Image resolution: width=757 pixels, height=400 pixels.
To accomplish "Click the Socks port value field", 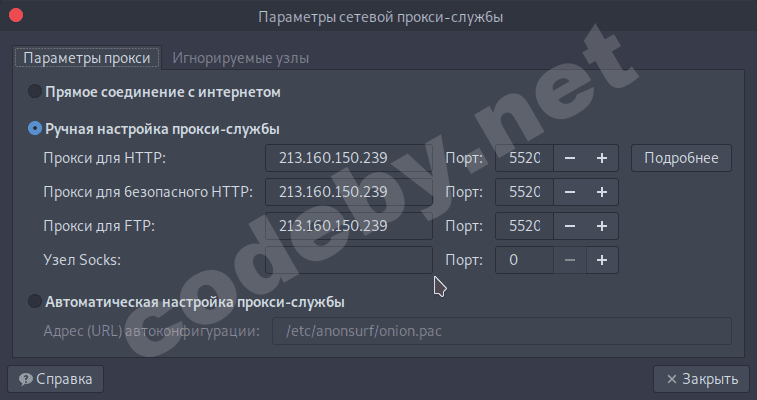I will [524, 260].
